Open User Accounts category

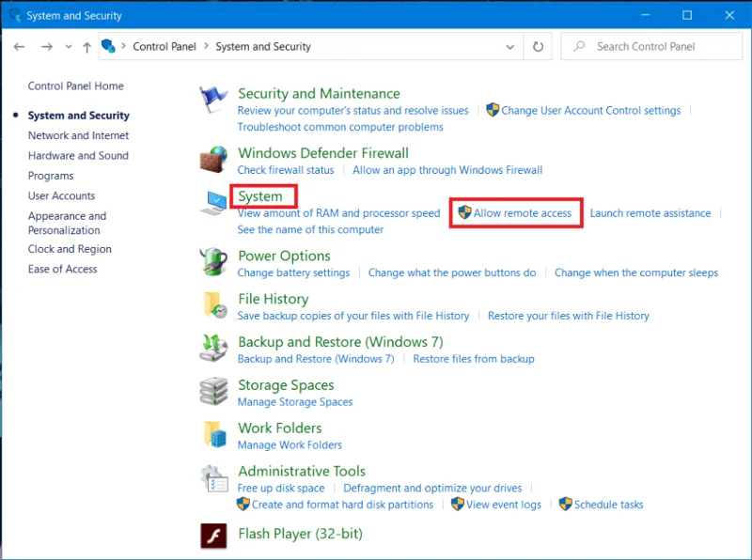tap(61, 195)
